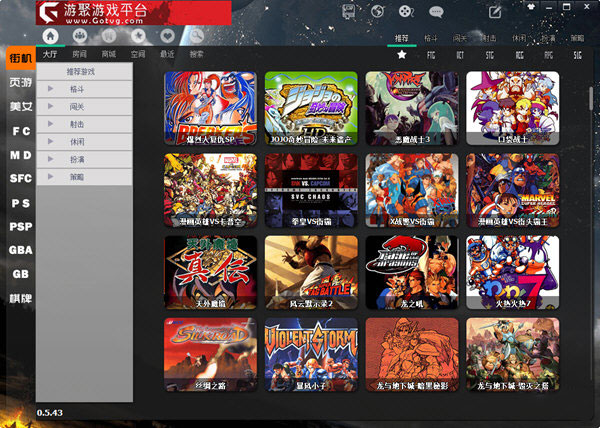
Task: Click the notepad edit icon
Action: pyautogui.click(x=495, y=12)
